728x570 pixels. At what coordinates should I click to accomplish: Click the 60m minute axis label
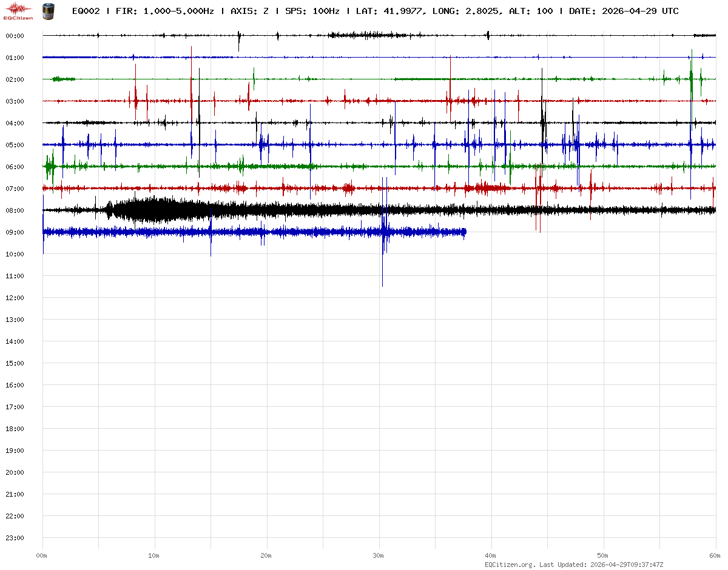[715, 555]
